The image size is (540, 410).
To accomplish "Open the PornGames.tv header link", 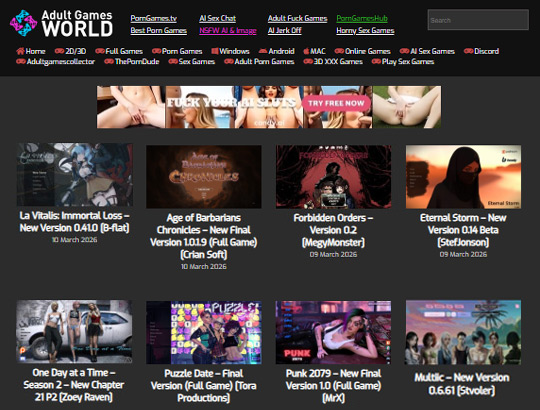I will click(x=154, y=18).
